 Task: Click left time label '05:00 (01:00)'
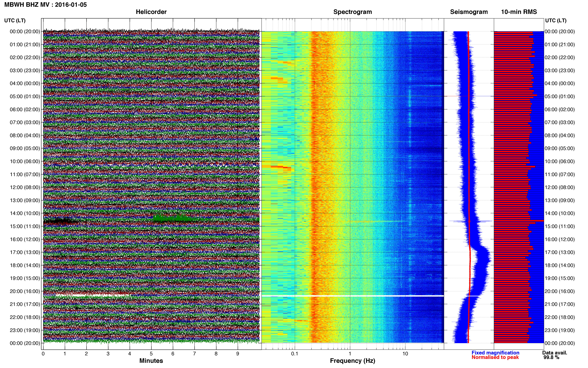tap(25, 96)
